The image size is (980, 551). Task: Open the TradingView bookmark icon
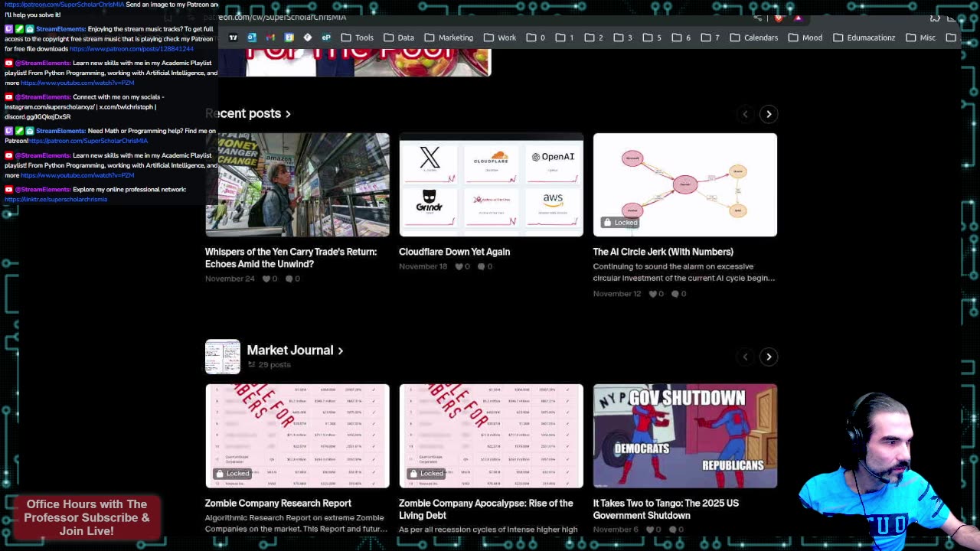234,37
